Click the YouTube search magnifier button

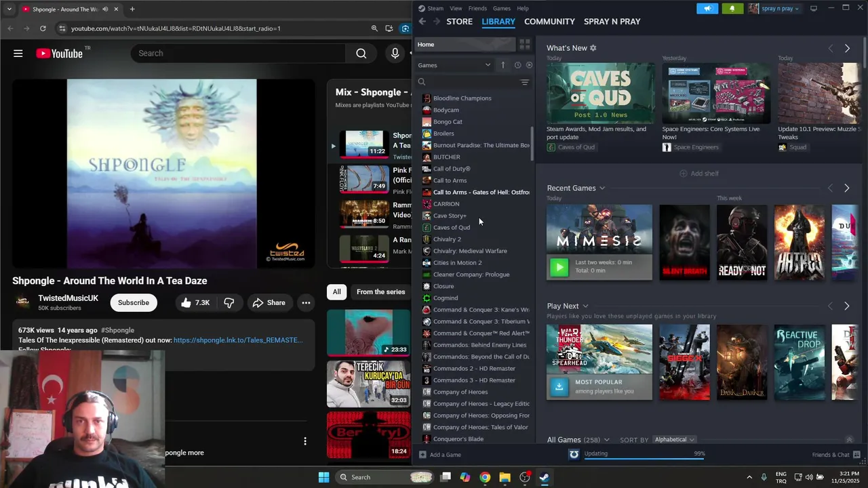[x=361, y=54]
